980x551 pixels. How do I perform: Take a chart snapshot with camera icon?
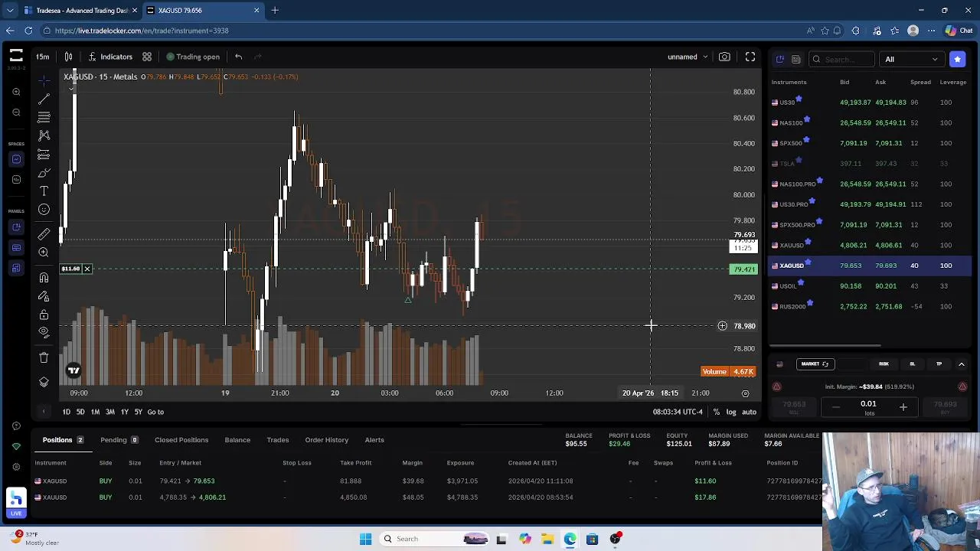point(724,57)
